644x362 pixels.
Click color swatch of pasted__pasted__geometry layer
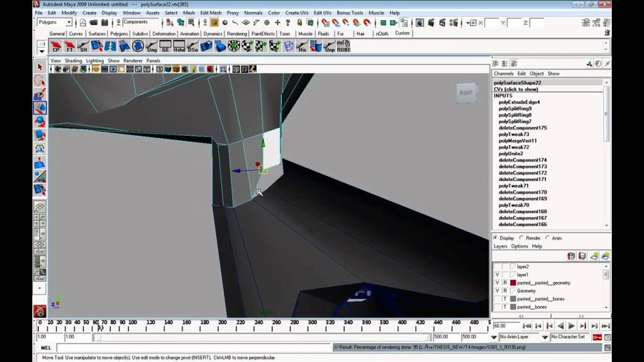(x=513, y=283)
